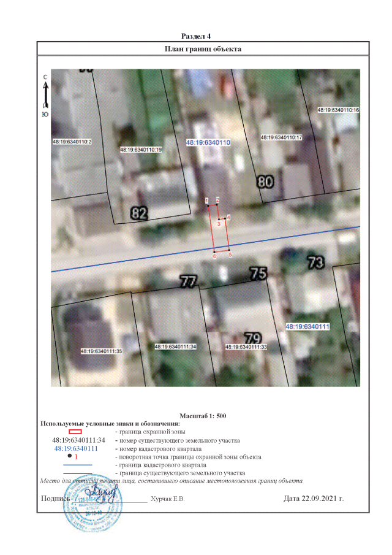Screen dimensions: 392x555
Task: Select house number 80 on the map
Action: [265, 182]
